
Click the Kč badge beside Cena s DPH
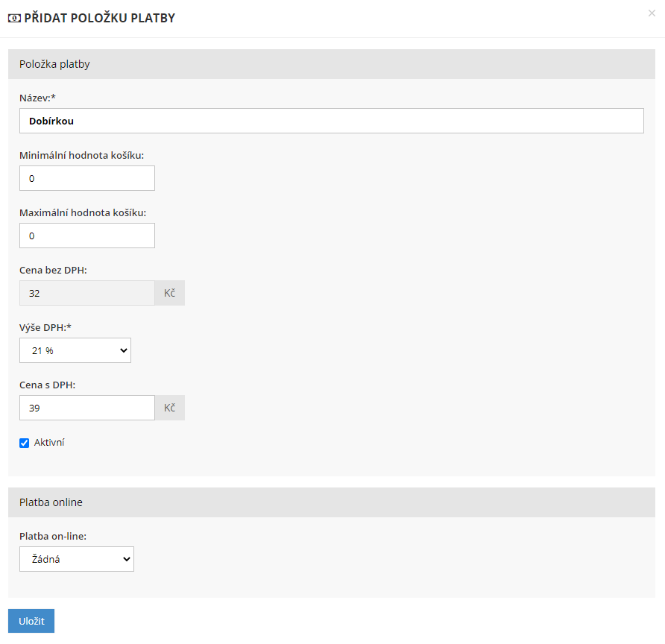[x=169, y=408]
